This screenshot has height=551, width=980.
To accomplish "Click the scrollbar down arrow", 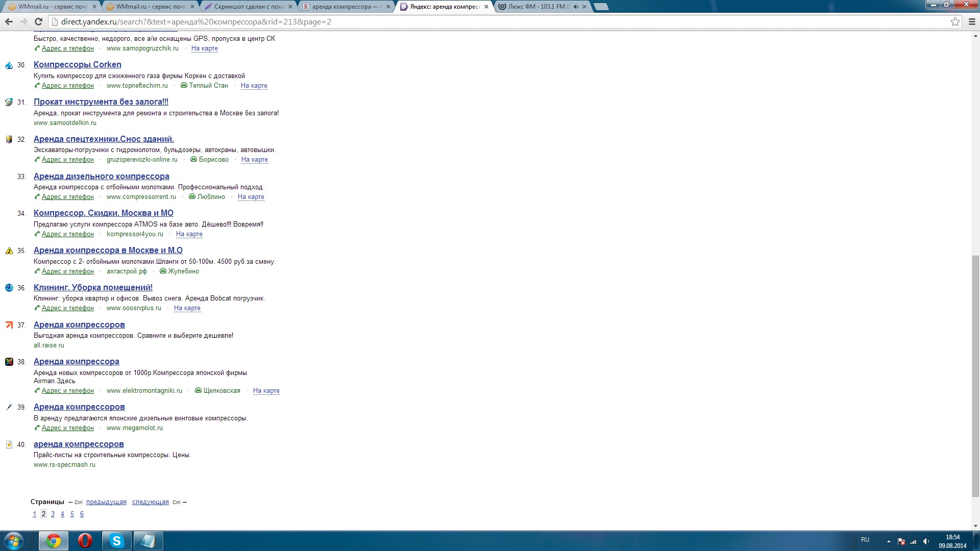I will click(x=975, y=525).
